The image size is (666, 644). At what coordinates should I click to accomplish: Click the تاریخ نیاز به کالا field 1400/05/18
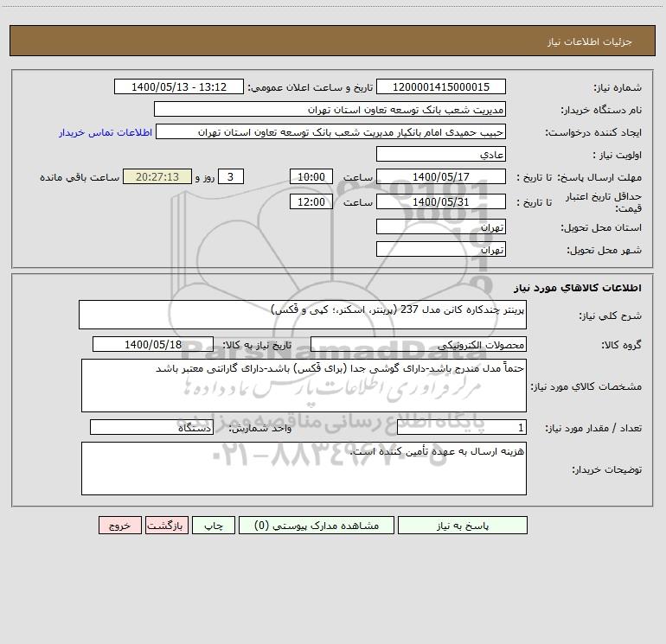click(x=153, y=344)
